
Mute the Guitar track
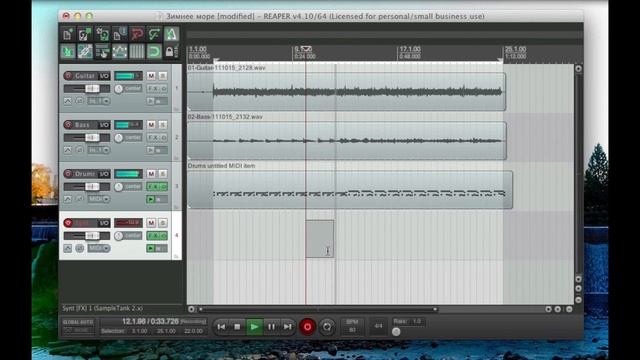[x=151, y=76]
